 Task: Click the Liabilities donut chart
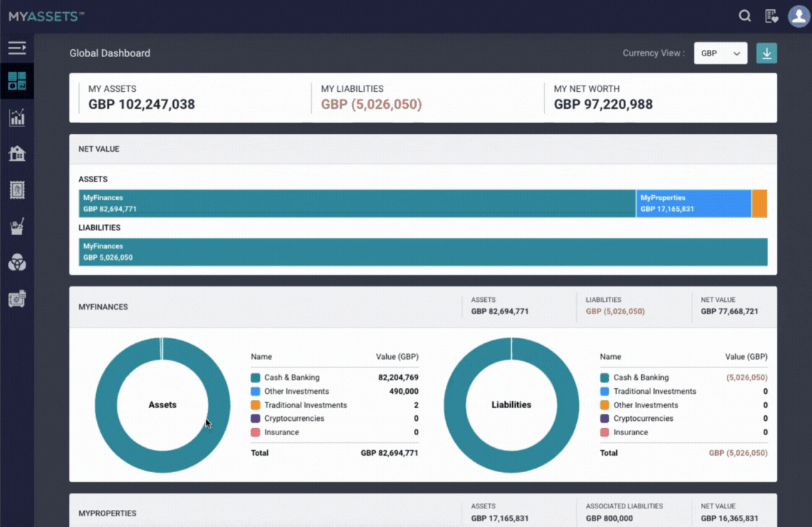pyautogui.click(x=511, y=405)
